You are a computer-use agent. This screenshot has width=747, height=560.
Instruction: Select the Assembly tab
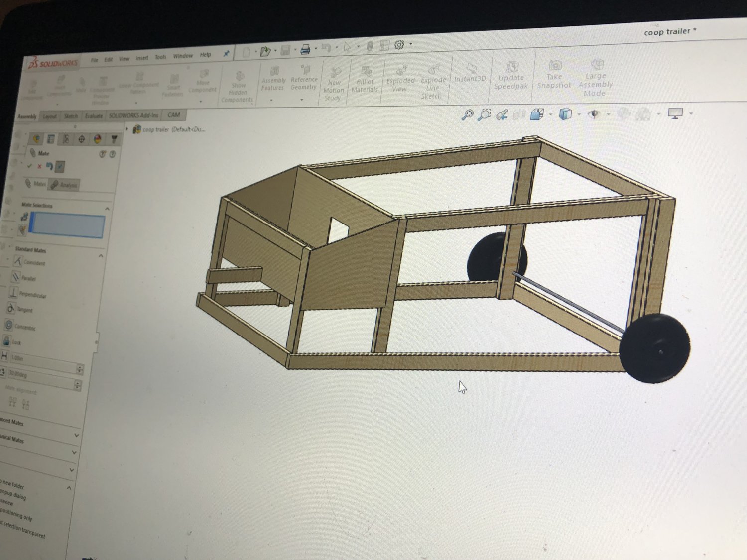27,117
